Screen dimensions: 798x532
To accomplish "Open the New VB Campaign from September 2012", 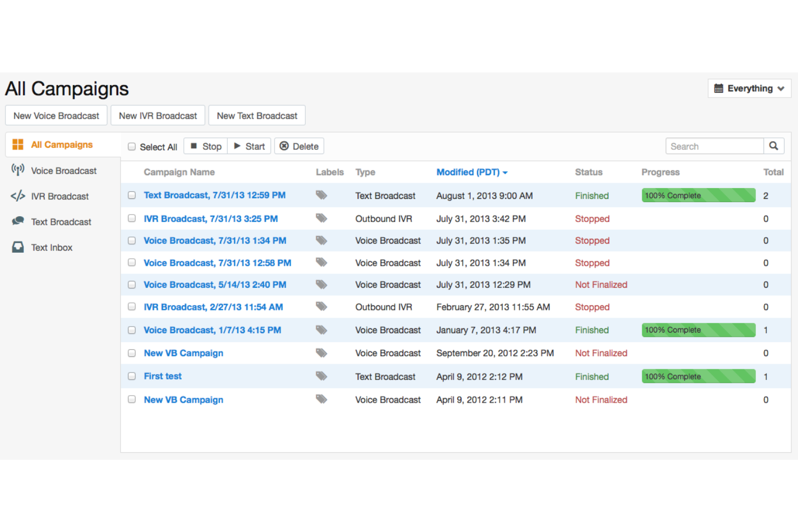I will pyautogui.click(x=183, y=353).
